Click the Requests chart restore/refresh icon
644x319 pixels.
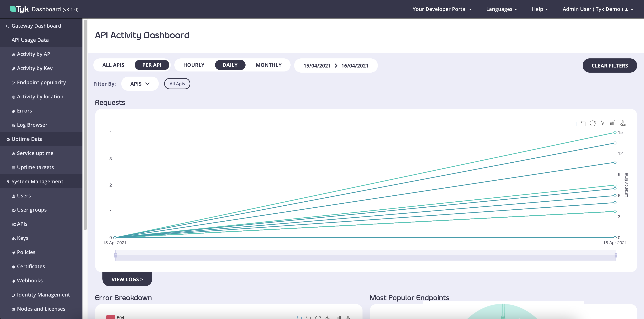click(x=592, y=123)
